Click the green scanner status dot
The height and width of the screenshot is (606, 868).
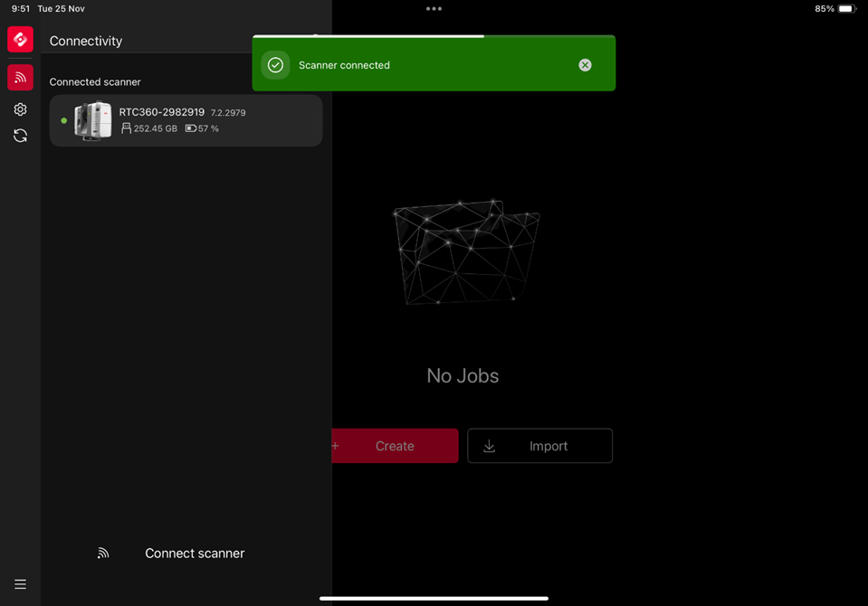[63, 120]
